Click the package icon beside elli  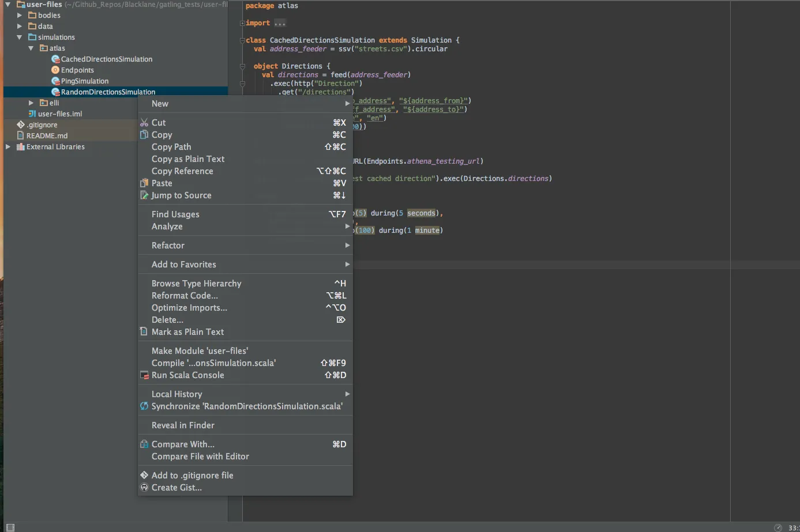click(x=44, y=103)
